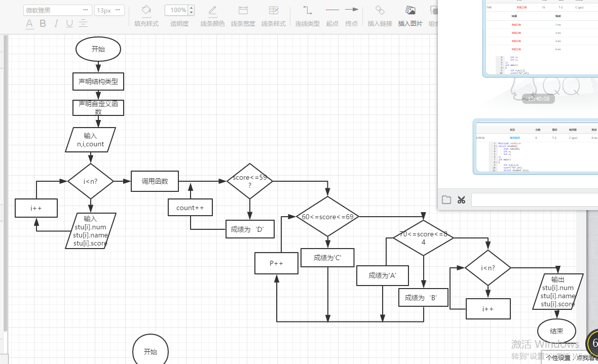Click the font color A icon
Image resolution: width=598 pixels, height=364 pixels.
29,24
